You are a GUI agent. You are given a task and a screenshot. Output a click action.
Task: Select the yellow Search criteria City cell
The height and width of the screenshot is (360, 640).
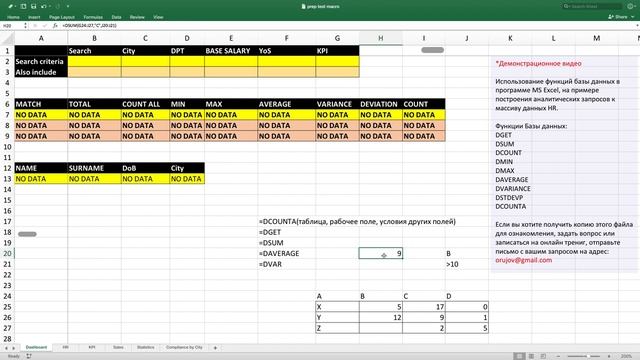[x=145, y=62]
